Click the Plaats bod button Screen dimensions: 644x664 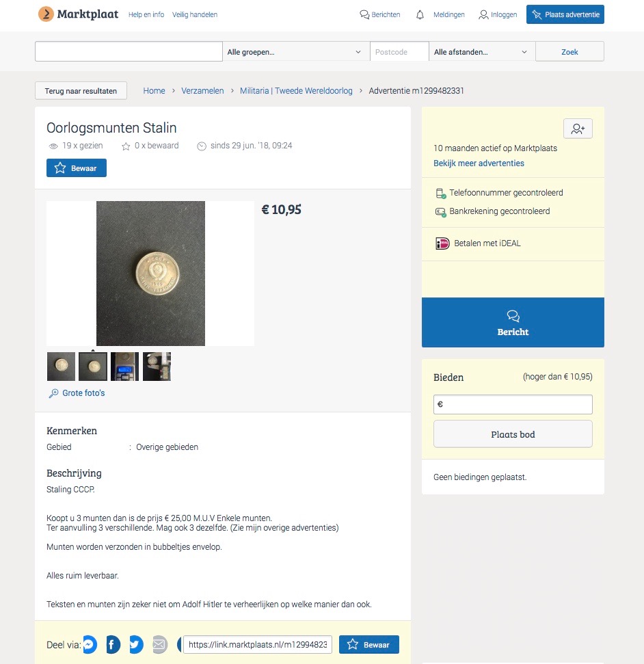[x=513, y=434]
